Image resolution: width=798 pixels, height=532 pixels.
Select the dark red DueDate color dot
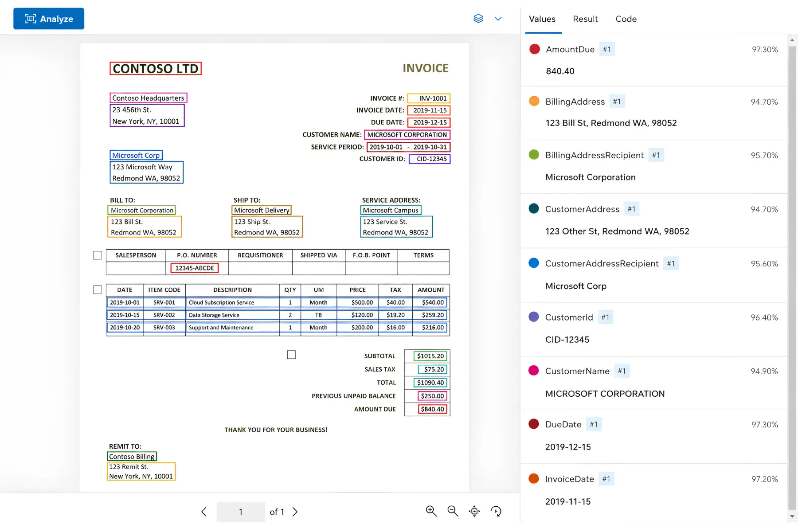click(534, 424)
